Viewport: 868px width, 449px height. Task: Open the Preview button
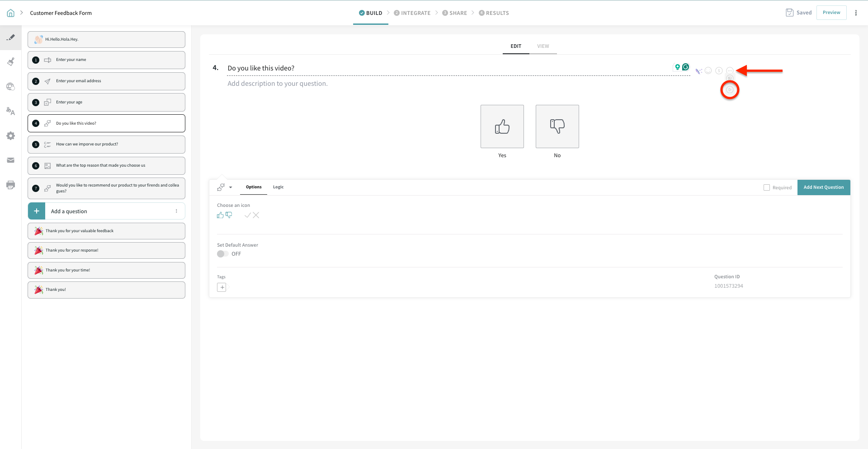[831, 12]
